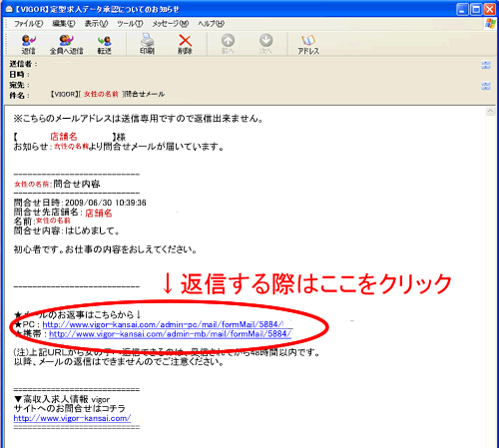
Task: Click the Windows flag logo icon
Action: 490,24
